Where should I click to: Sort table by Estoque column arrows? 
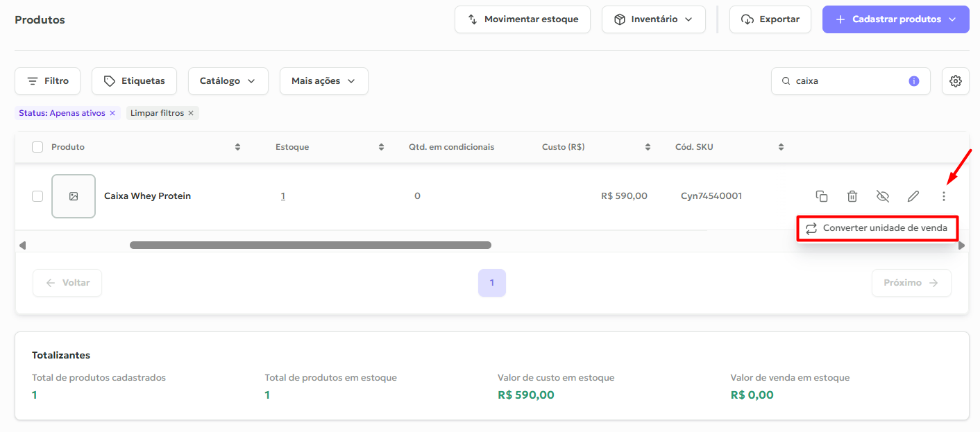(x=381, y=147)
